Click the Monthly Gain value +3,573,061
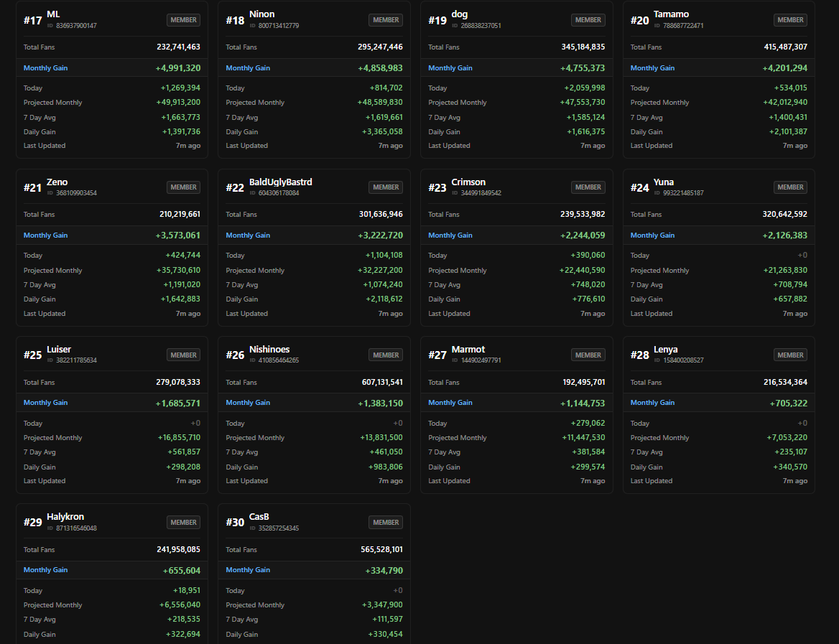 (x=178, y=235)
